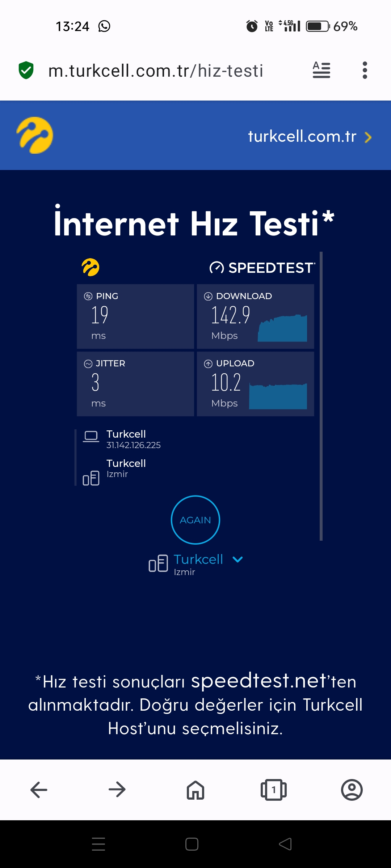This screenshot has height=868, width=391.
Task: Tap the URL address field
Action: [x=156, y=71]
